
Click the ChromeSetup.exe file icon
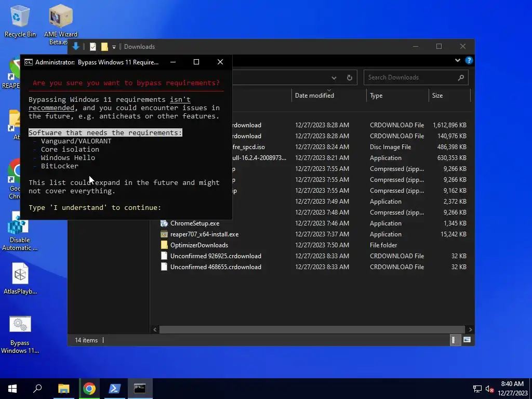click(164, 223)
